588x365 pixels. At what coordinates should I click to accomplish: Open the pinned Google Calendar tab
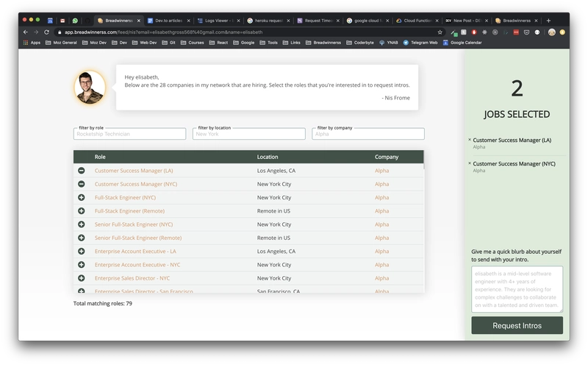pos(50,21)
